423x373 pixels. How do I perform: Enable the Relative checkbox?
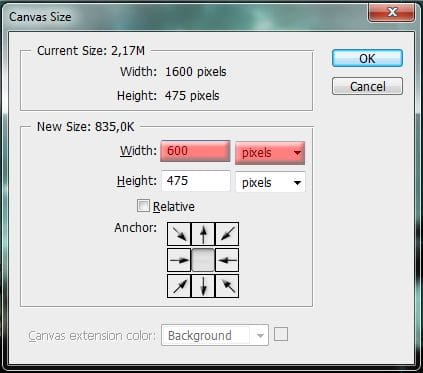[x=143, y=206]
